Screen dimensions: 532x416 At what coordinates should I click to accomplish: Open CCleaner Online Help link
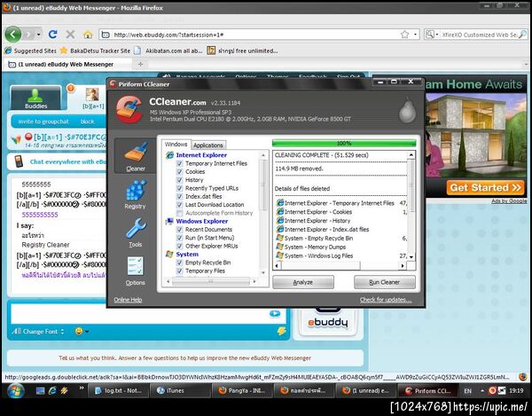(x=128, y=300)
